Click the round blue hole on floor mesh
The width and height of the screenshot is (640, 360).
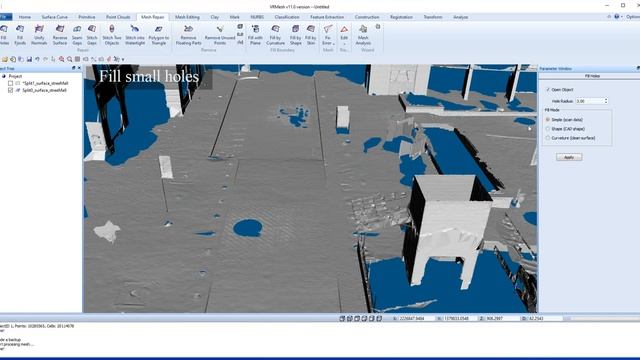248,228
